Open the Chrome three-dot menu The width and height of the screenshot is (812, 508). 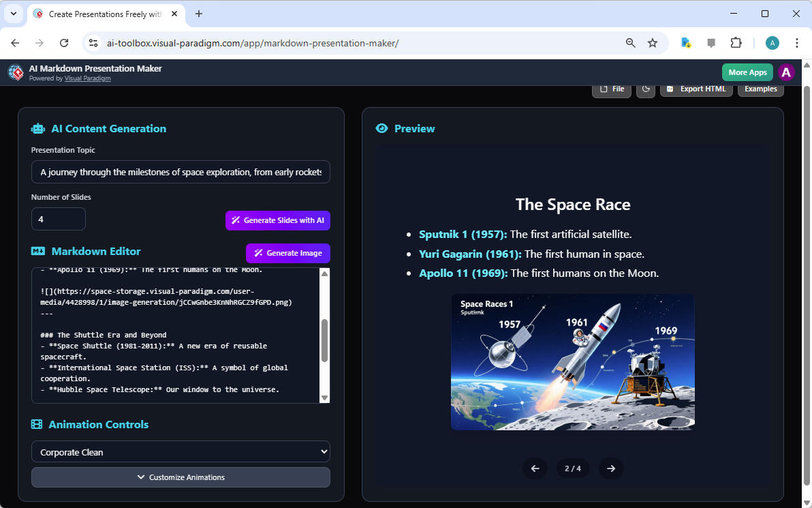(797, 42)
